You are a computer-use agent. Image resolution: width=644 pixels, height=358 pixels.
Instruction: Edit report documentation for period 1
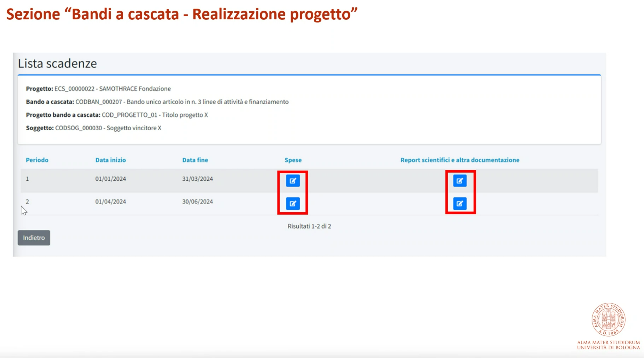pyautogui.click(x=460, y=181)
